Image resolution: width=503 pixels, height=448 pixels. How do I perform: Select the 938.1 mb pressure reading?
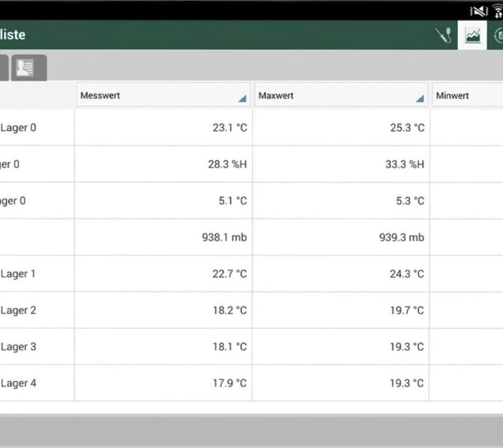tap(224, 238)
